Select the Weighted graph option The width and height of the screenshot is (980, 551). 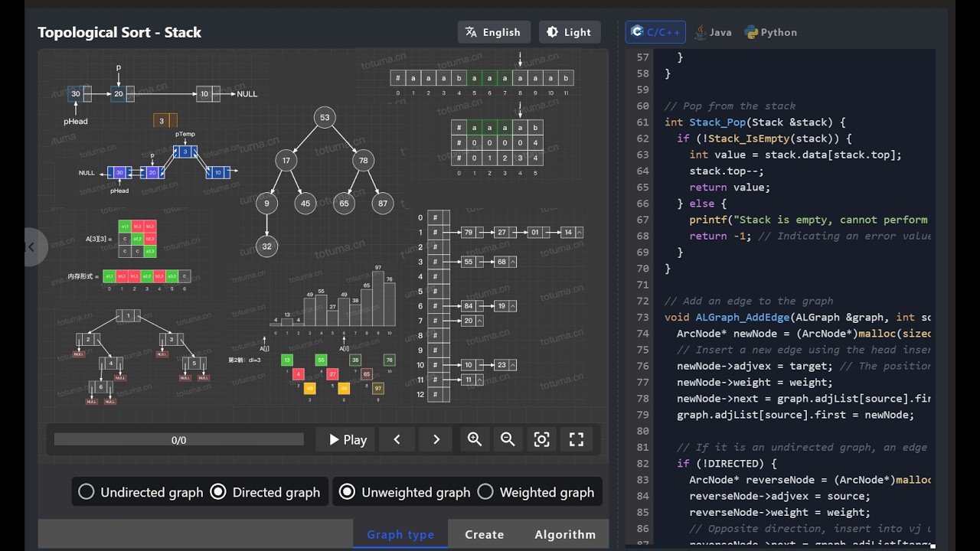pyautogui.click(x=535, y=492)
